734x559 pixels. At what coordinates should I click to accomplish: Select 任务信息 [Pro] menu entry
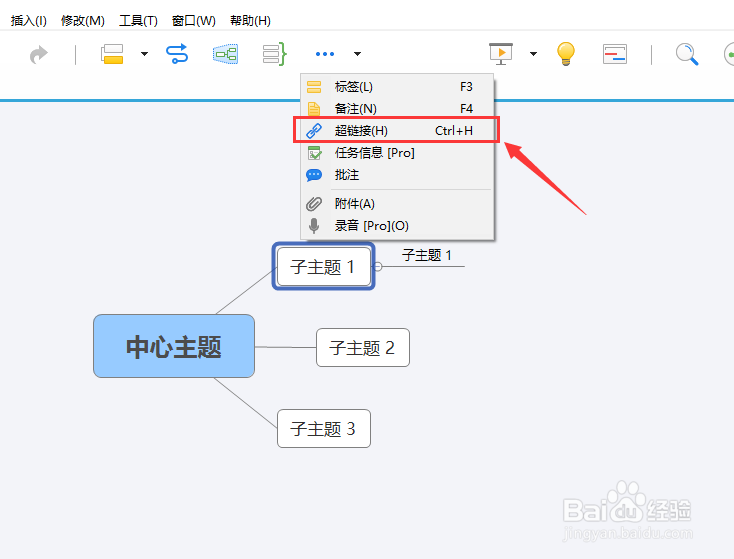click(397, 153)
